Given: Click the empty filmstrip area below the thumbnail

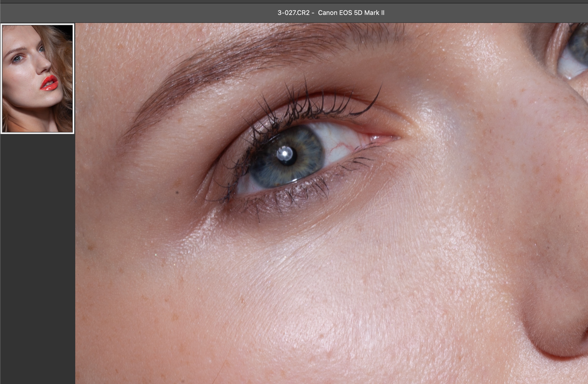Looking at the screenshot, I should pyautogui.click(x=37, y=249).
